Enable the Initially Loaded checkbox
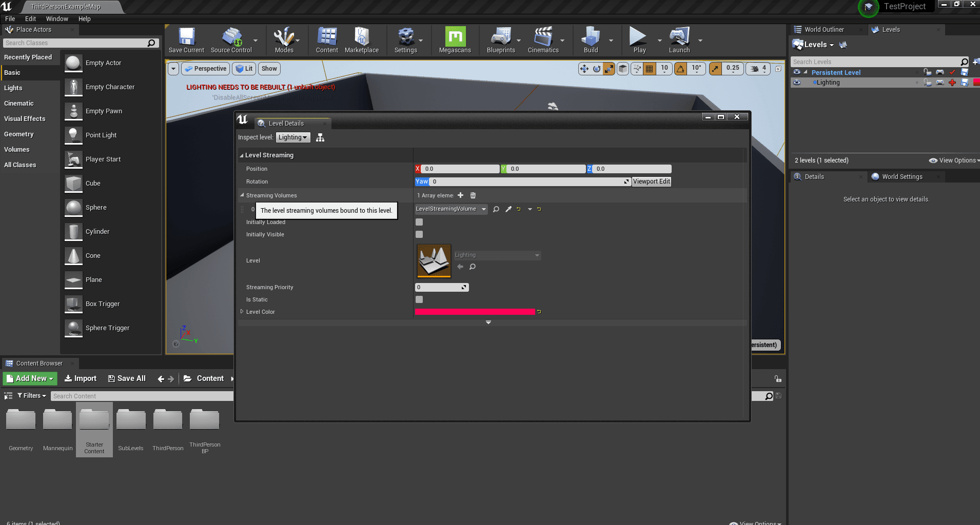The image size is (980, 525). pyautogui.click(x=419, y=222)
